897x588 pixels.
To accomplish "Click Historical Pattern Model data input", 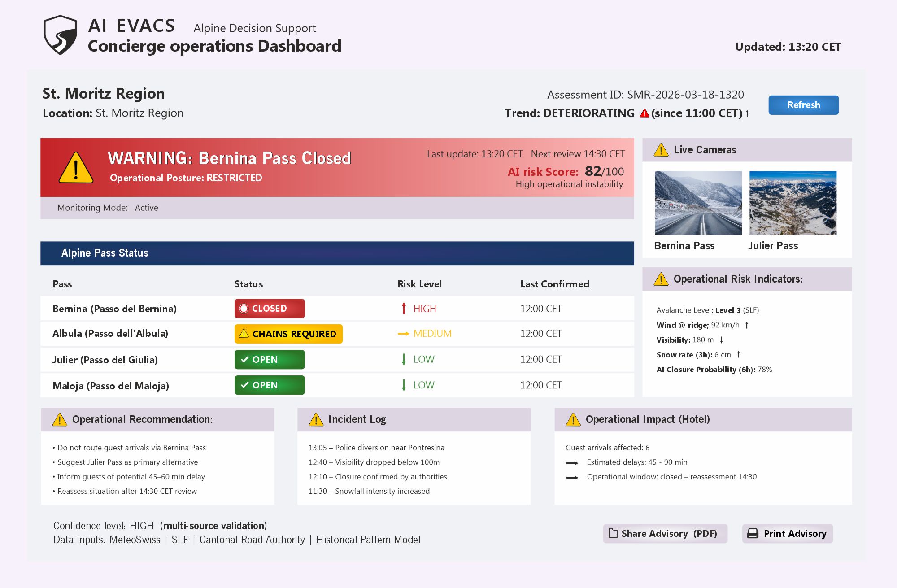I will 368,540.
